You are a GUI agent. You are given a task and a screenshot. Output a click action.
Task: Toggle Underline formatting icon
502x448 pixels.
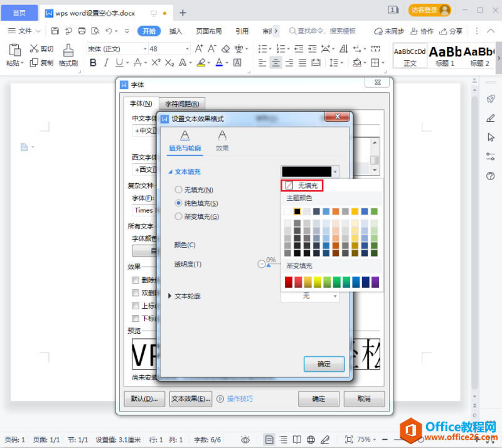(119, 63)
